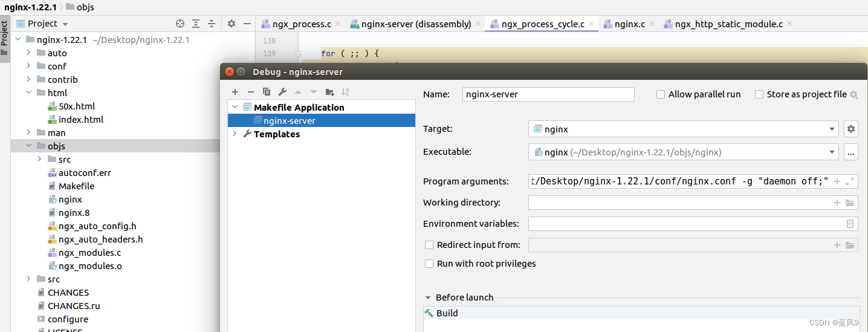Select the Store as project file gear
The height and width of the screenshot is (332, 868).
pyautogui.click(x=853, y=94)
